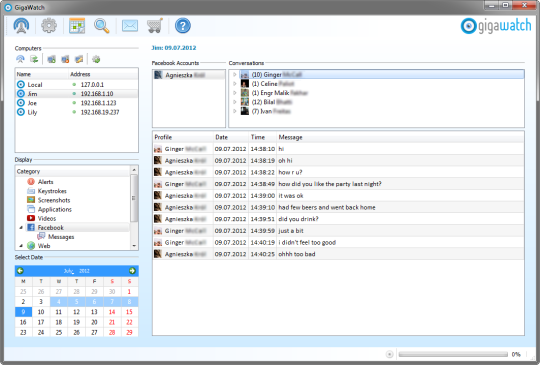This screenshot has height=365, width=540.
Task: Open help question mark icon
Action: click(183, 25)
